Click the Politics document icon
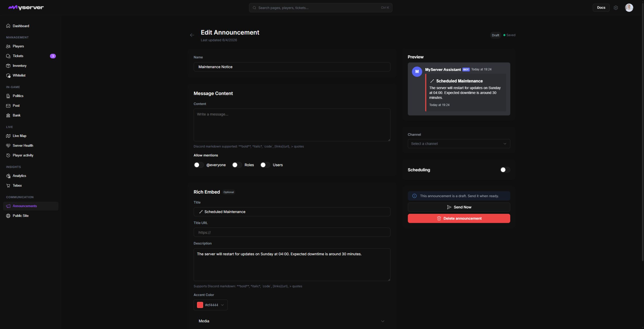The image size is (644, 329). 8,96
